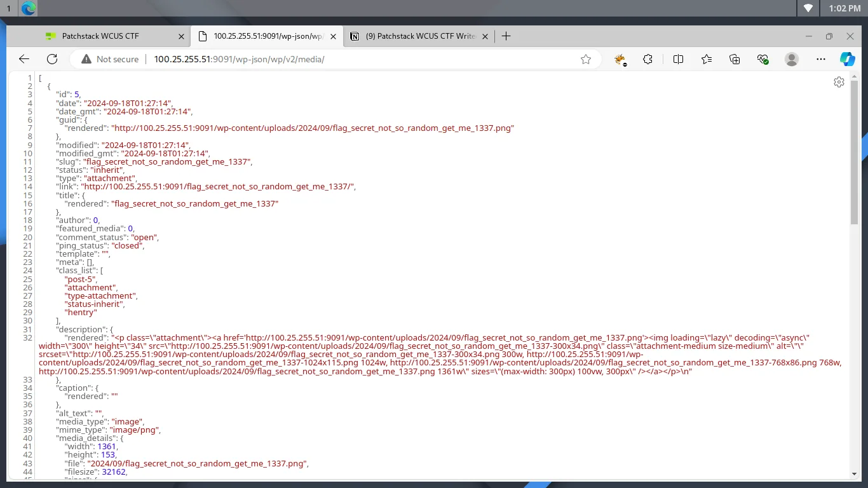This screenshot has height=488, width=868.
Task: Click the Edge browser icon in the top panel
Action: (x=29, y=8)
